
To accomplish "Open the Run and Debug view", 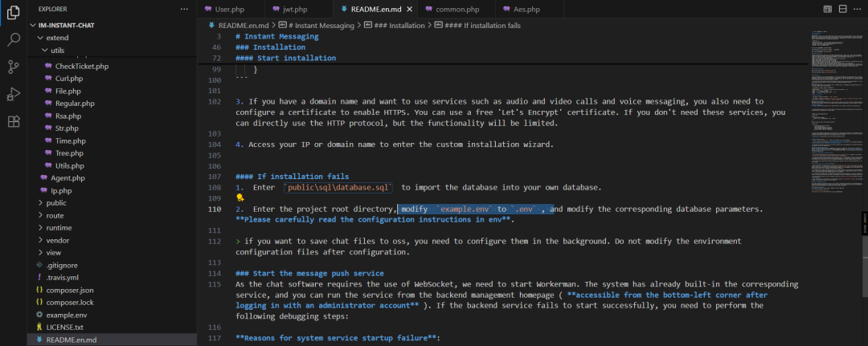I will point(14,94).
